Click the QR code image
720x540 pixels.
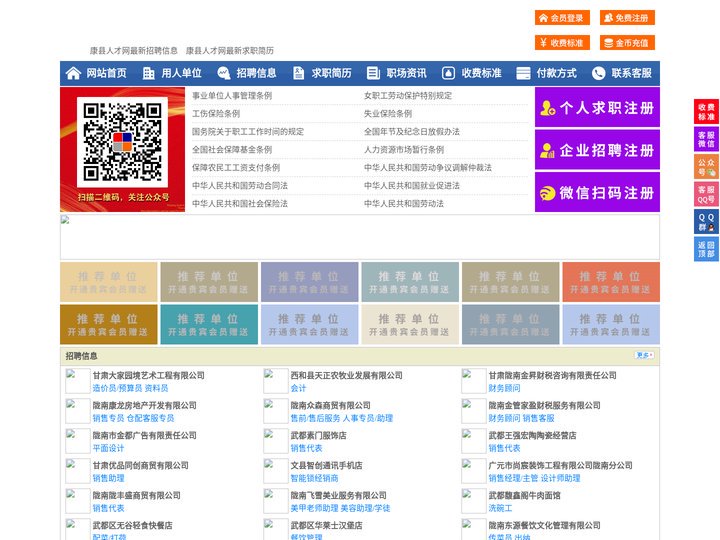122,142
